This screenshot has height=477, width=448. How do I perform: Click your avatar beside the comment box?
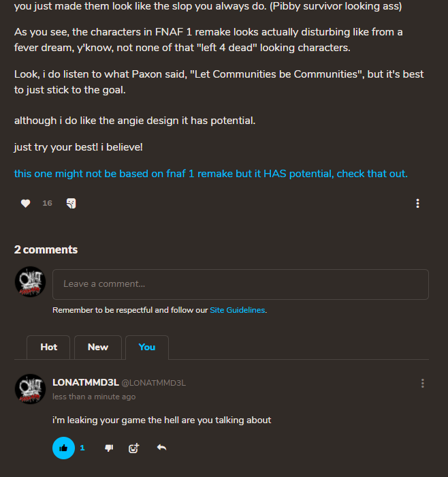(x=30, y=281)
